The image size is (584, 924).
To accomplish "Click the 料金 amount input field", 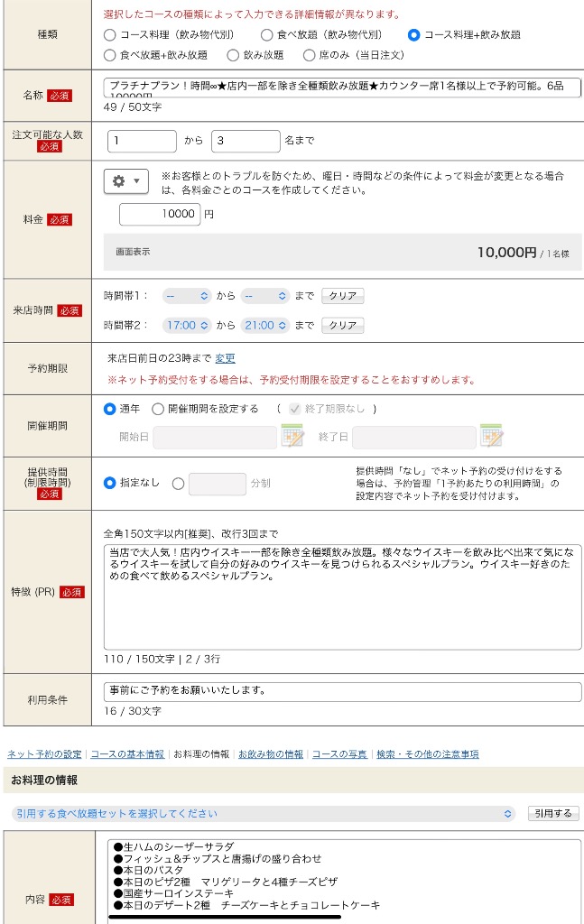I will (x=160, y=214).
